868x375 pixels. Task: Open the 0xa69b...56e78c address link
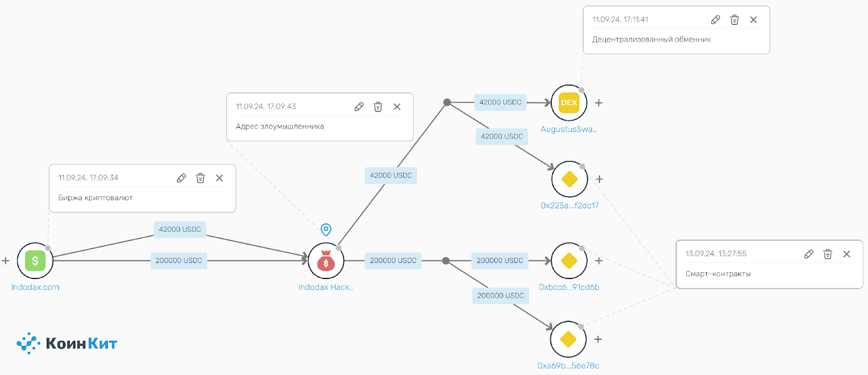(569, 366)
